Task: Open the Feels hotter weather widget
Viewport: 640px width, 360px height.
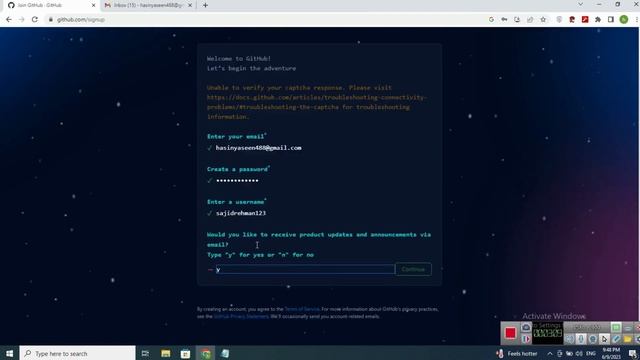Action: pyautogui.click(x=517, y=353)
